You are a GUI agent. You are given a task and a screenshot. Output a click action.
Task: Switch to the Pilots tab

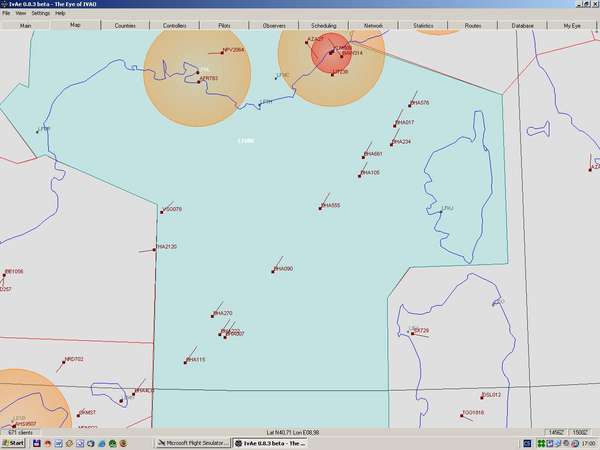224,25
